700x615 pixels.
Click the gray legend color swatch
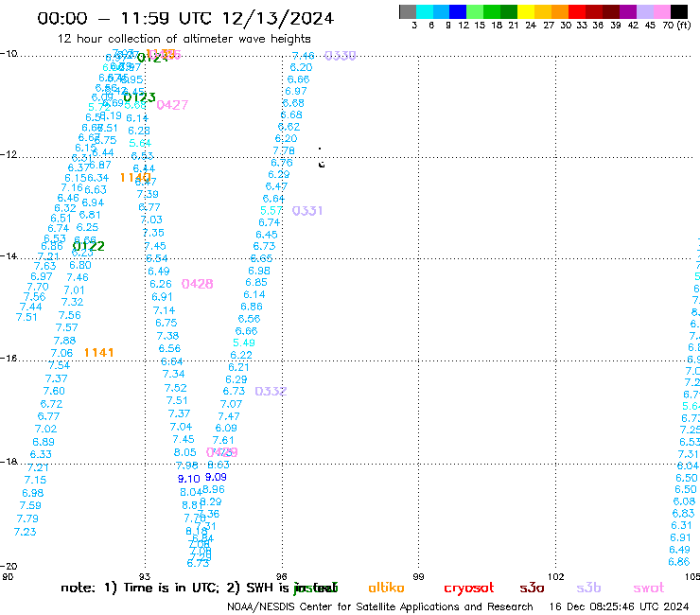[x=408, y=11]
